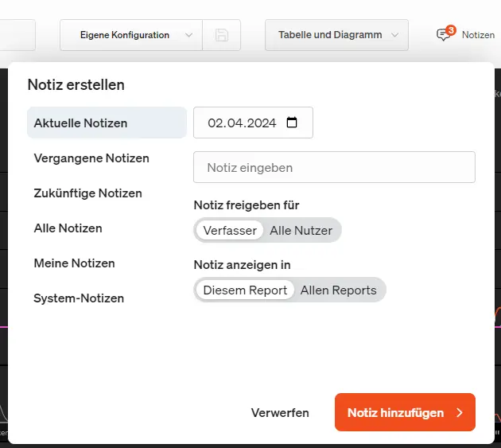This screenshot has width=501, height=448.
Task: Click the Notiz erstellen heading
Action: coord(76,84)
